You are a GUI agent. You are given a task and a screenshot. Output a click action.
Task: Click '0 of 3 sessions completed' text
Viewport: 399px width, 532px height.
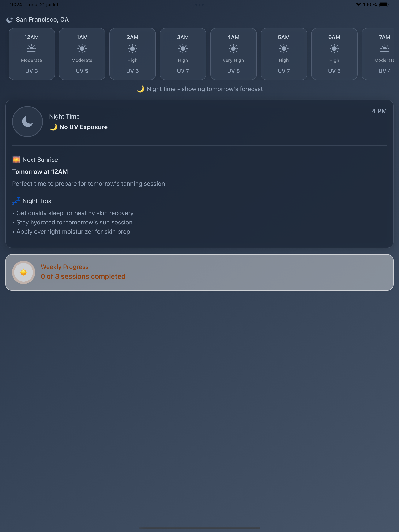point(83,276)
